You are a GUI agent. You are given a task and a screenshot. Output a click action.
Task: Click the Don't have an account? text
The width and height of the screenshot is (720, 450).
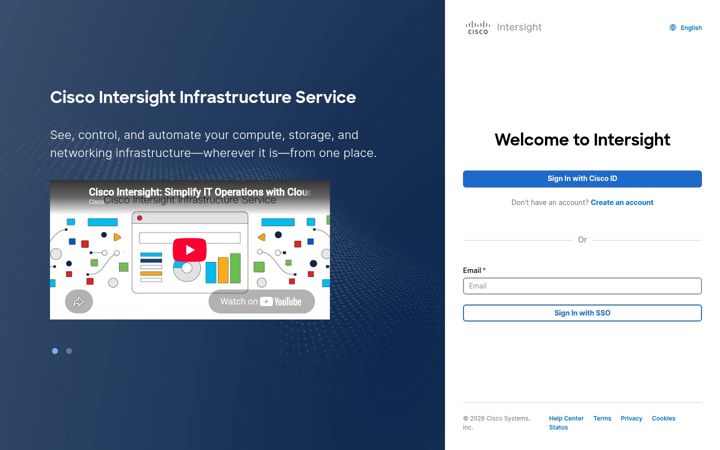[x=550, y=202]
